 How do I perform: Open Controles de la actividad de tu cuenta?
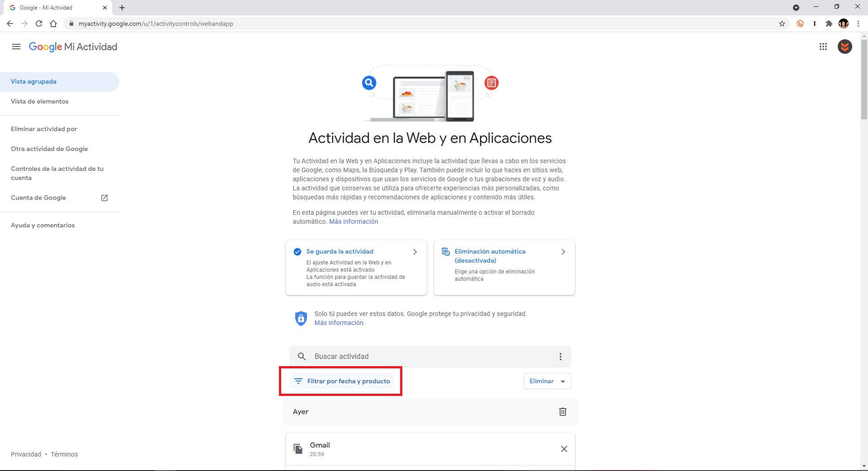point(57,173)
